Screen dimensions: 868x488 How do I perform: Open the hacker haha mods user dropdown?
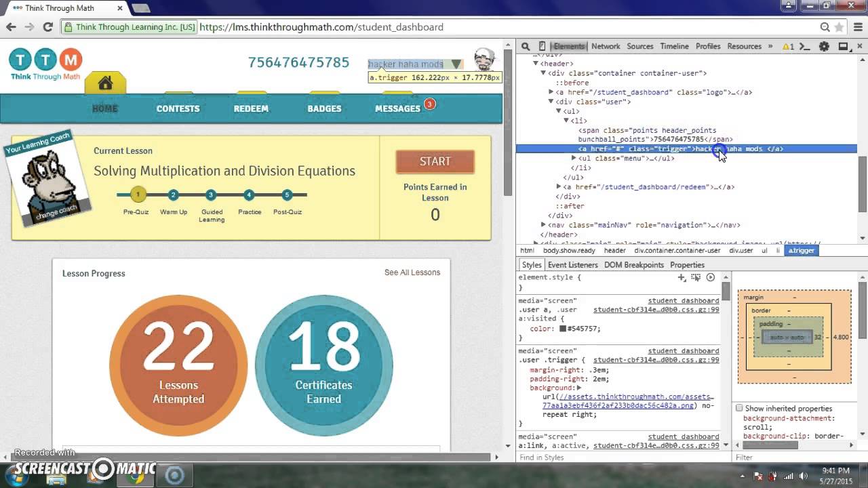[415, 64]
